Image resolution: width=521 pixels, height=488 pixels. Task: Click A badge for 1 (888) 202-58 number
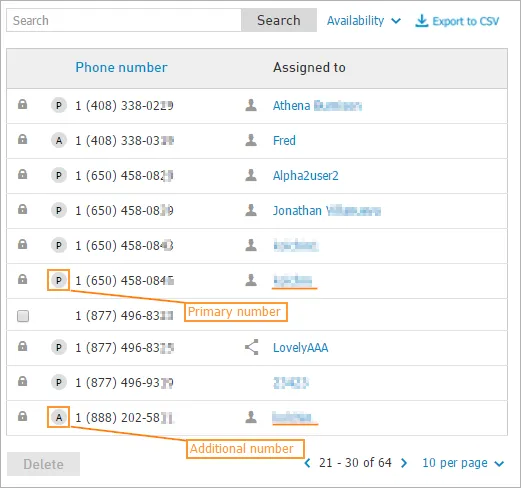[x=59, y=417]
